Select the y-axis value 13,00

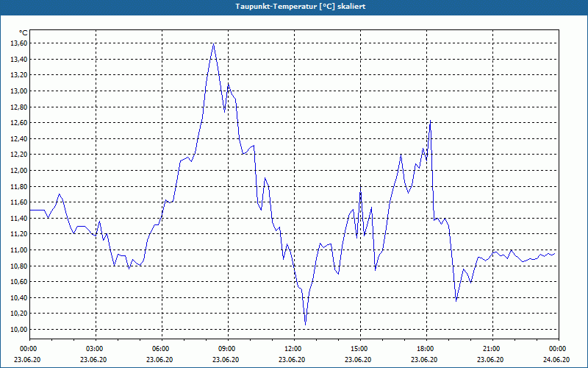pyautogui.click(x=19, y=91)
